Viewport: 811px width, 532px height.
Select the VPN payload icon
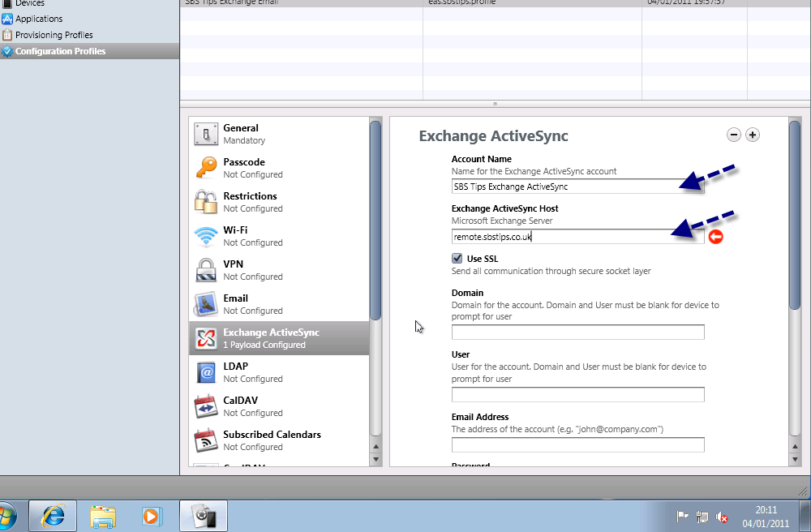pos(206,270)
